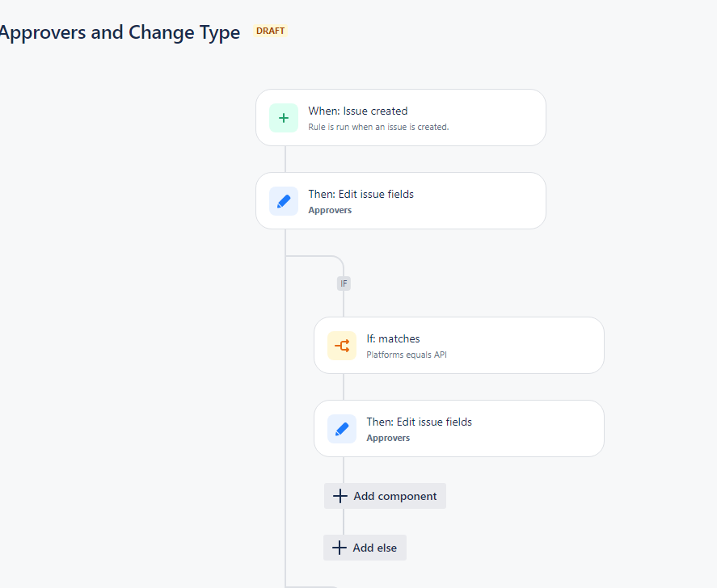Click the rule title Approvers and Change Type

tap(119, 33)
